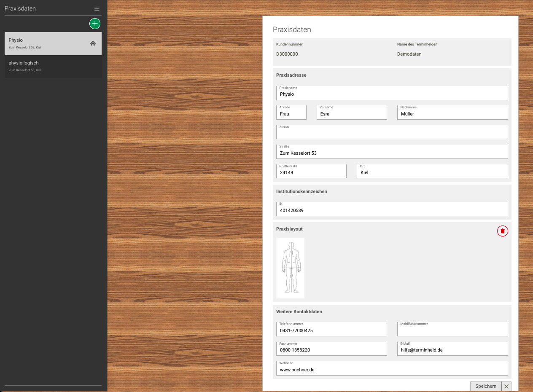Click the Nachname field with Müller
This screenshot has height=392, width=533.
pos(452,113)
